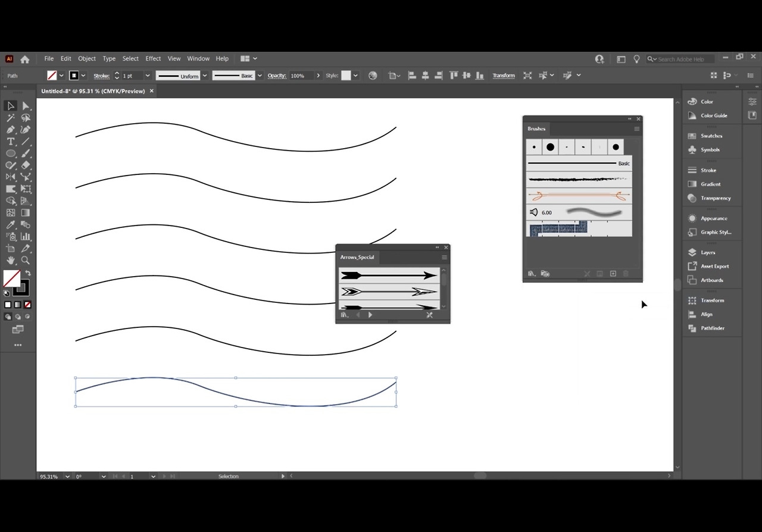Image resolution: width=762 pixels, height=532 pixels.
Task: Switch to Draw Behind mode
Action: point(17,317)
